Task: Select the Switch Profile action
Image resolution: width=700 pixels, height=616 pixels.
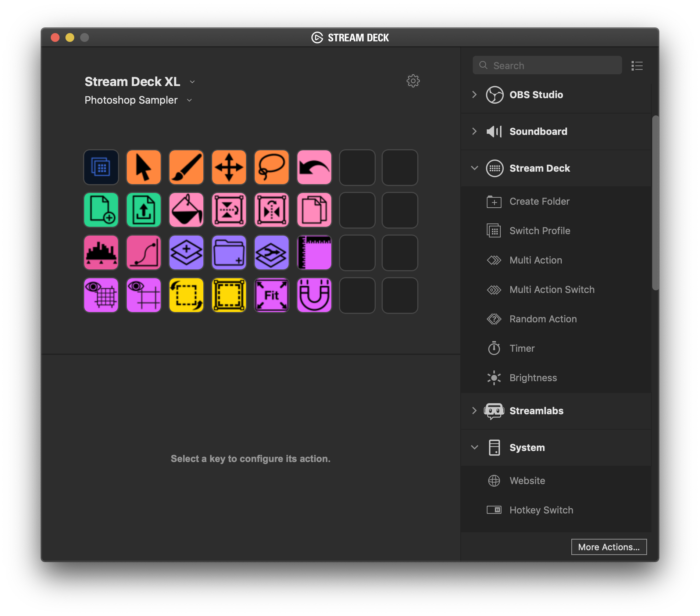Action: [556, 231]
